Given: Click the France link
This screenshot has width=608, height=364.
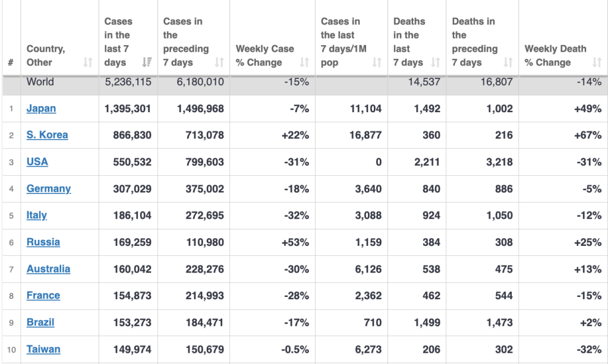Looking at the screenshot, I should tap(43, 295).
